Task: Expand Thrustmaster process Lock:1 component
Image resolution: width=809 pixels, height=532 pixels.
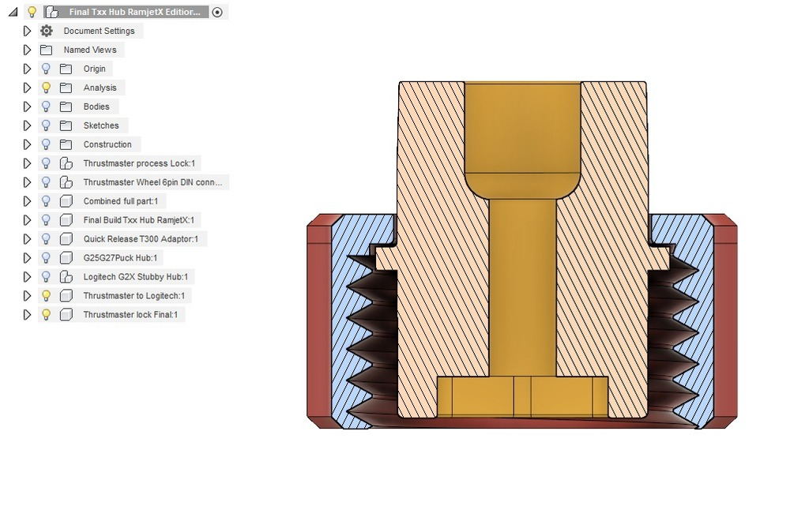Action: (27, 163)
